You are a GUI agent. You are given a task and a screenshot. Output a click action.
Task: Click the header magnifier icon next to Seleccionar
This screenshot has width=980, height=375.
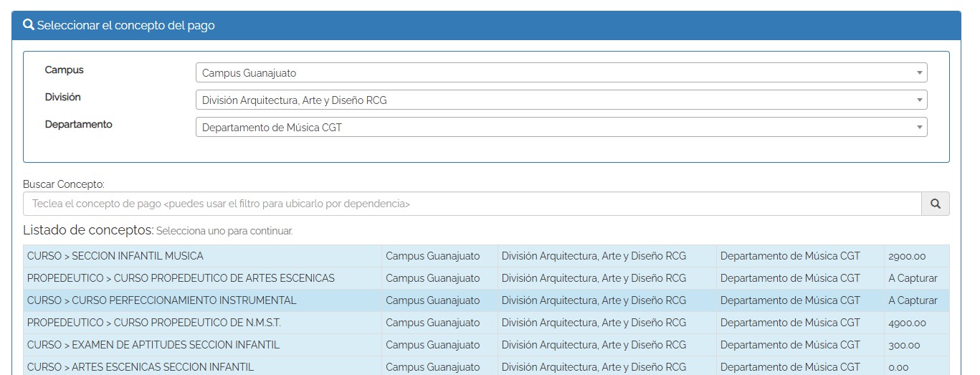pos(29,25)
